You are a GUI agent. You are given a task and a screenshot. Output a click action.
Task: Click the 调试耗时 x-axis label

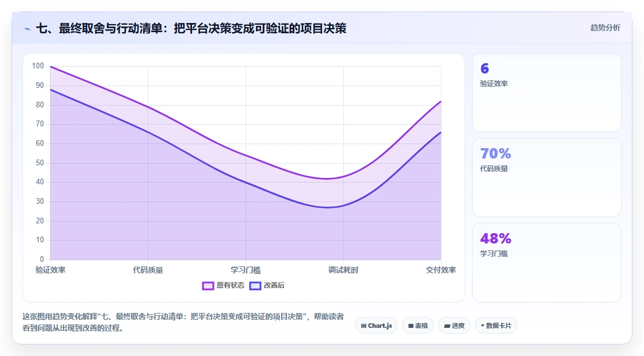pos(343,270)
